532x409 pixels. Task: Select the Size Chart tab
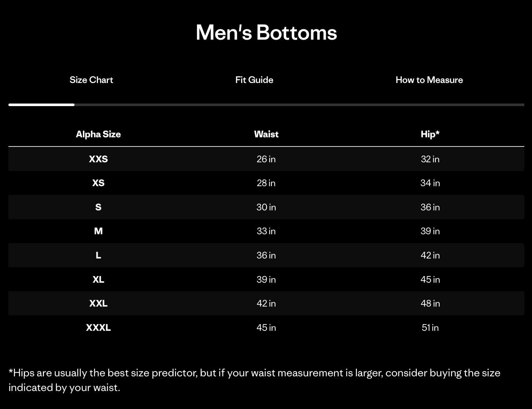pos(91,80)
